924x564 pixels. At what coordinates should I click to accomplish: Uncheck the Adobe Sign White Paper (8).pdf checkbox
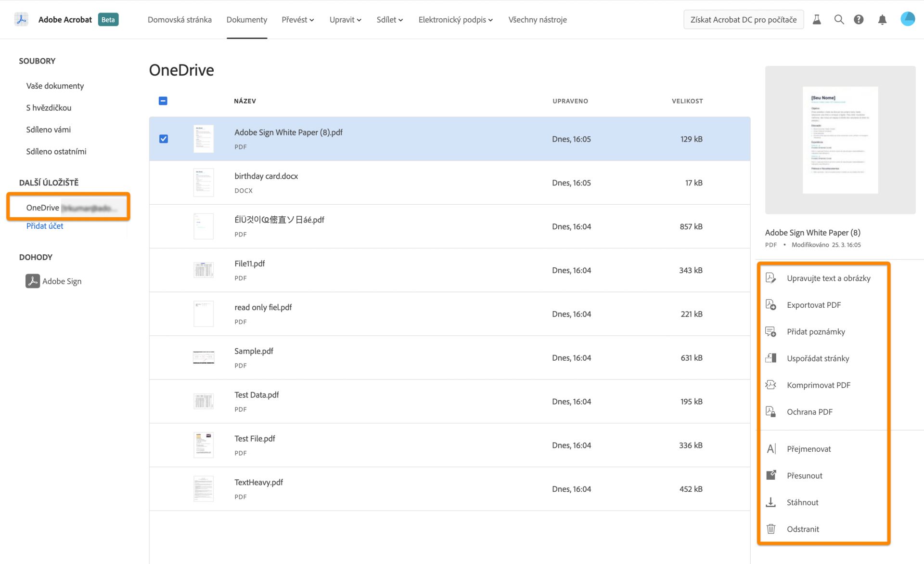pyautogui.click(x=164, y=139)
